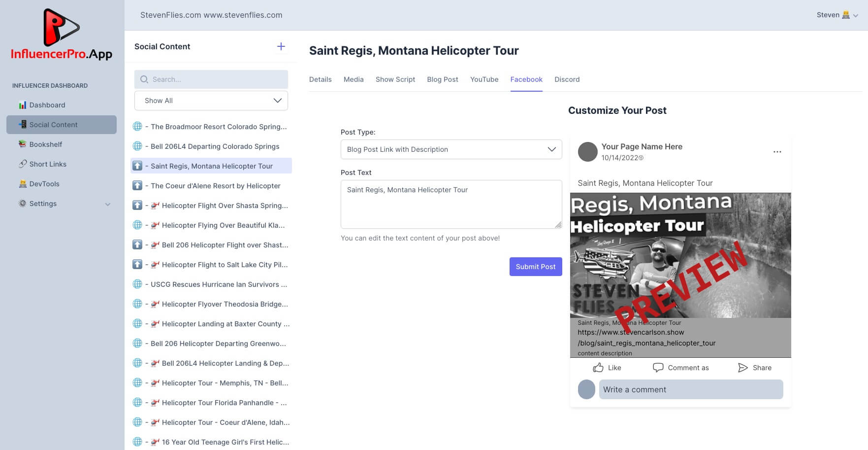This screenshot has width=868, height=450.
Task: Open the Show All filter dropdown
Action: [x=211, y=101]
